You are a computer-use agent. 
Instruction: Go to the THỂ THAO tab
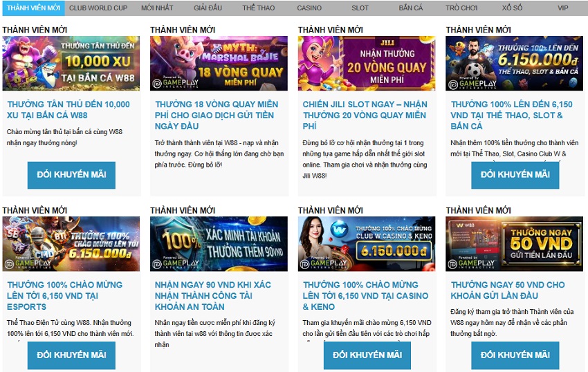(259, 8)
